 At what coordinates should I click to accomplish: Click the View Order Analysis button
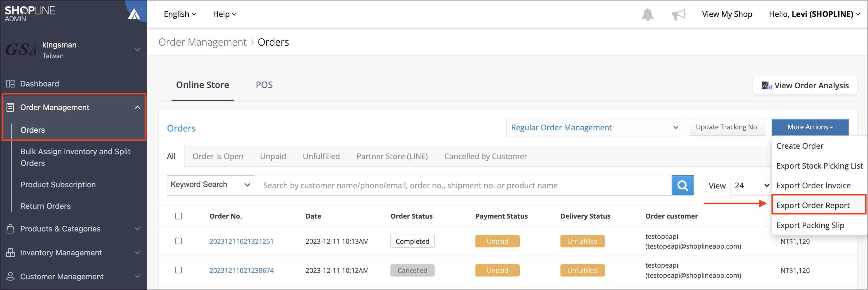(805, 86)
